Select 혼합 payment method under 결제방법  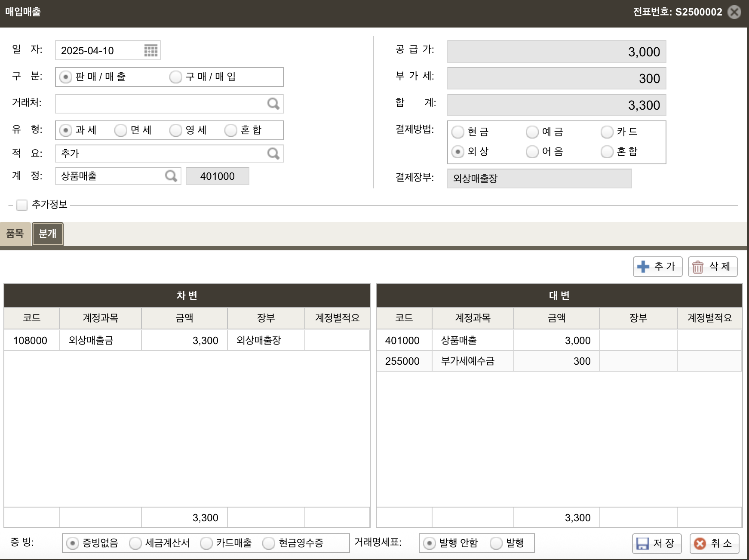(607, 152)
